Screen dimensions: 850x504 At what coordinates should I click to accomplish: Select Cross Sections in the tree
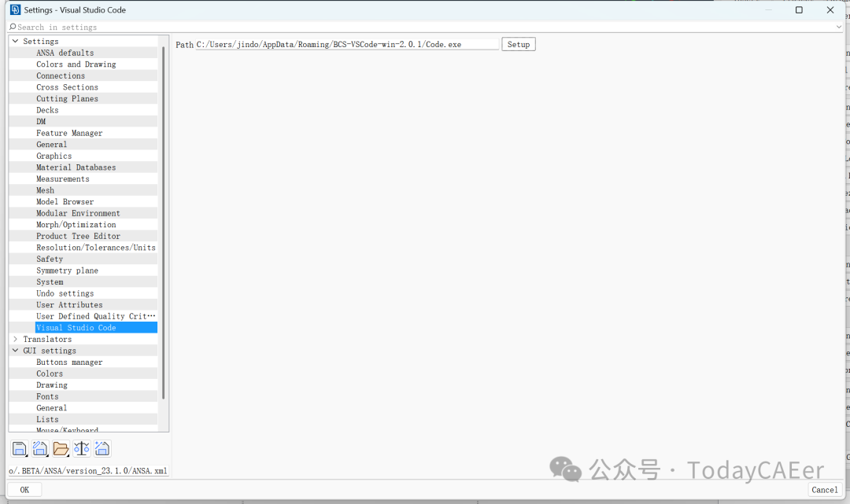67,87
